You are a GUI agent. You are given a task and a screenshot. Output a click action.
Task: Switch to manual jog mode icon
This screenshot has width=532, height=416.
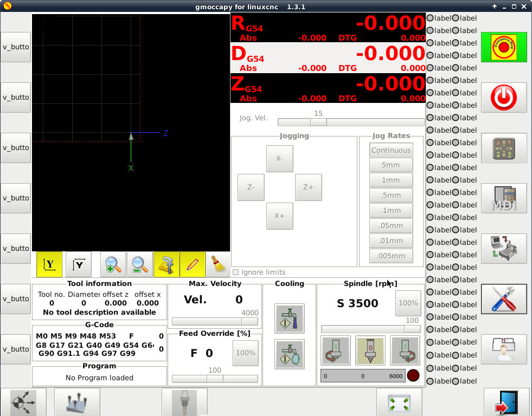[x=504, y=148]
